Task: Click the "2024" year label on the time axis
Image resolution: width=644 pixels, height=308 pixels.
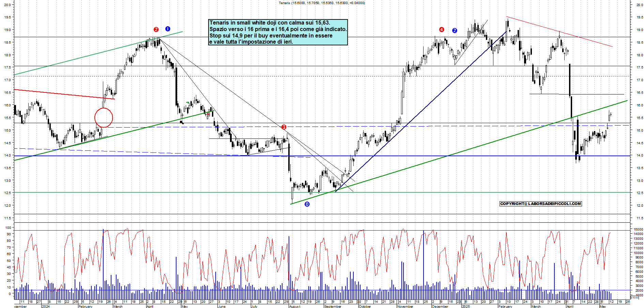Action: point(45,306)
